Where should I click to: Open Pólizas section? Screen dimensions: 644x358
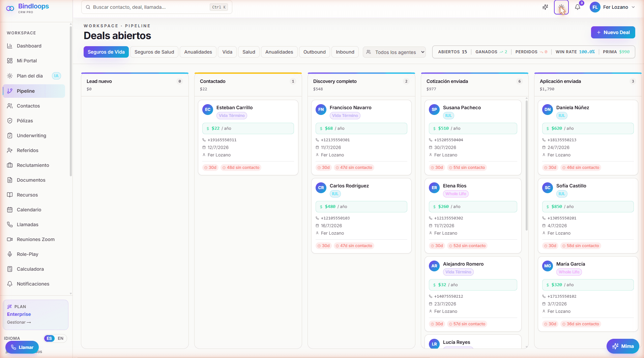coord(34,121)
